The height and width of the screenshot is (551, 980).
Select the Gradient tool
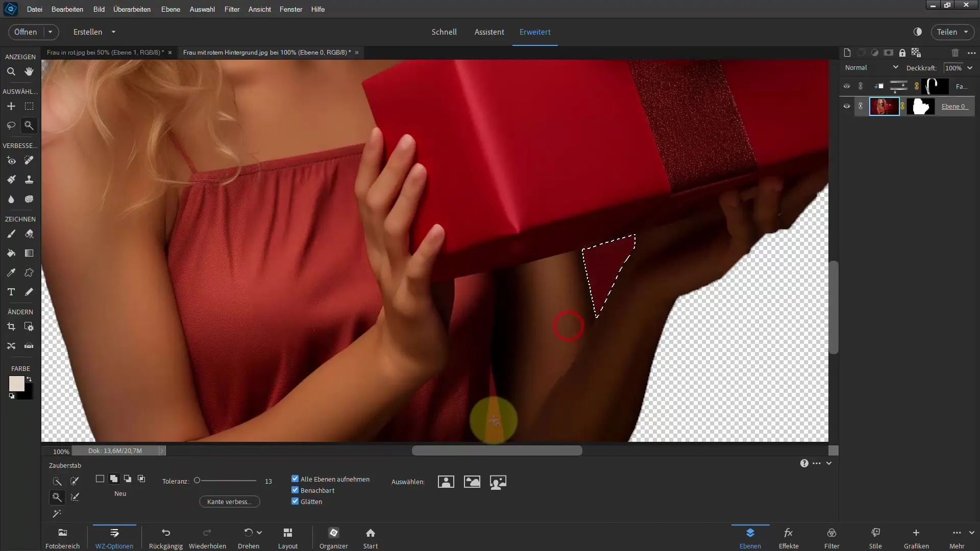tap(29, 253)
